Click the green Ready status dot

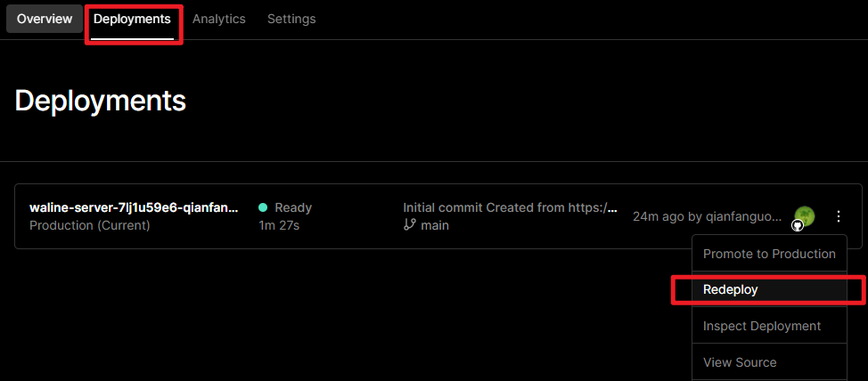tap(263, 207)
